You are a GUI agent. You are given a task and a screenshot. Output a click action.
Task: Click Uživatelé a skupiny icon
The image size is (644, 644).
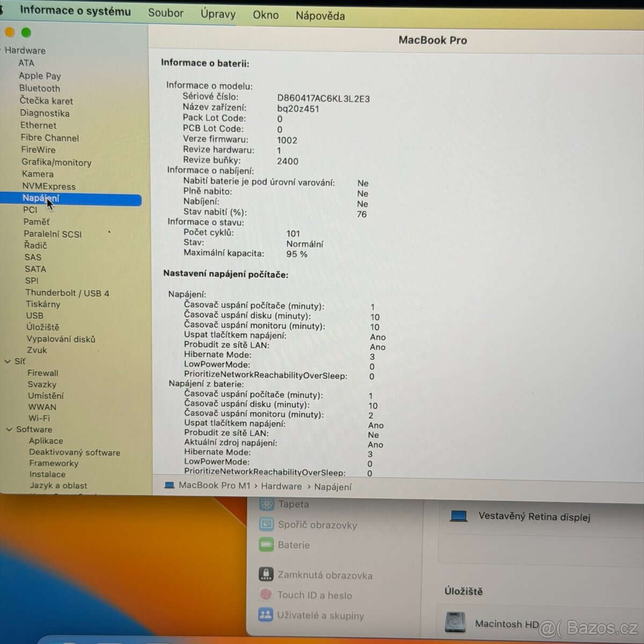(266, 615)
